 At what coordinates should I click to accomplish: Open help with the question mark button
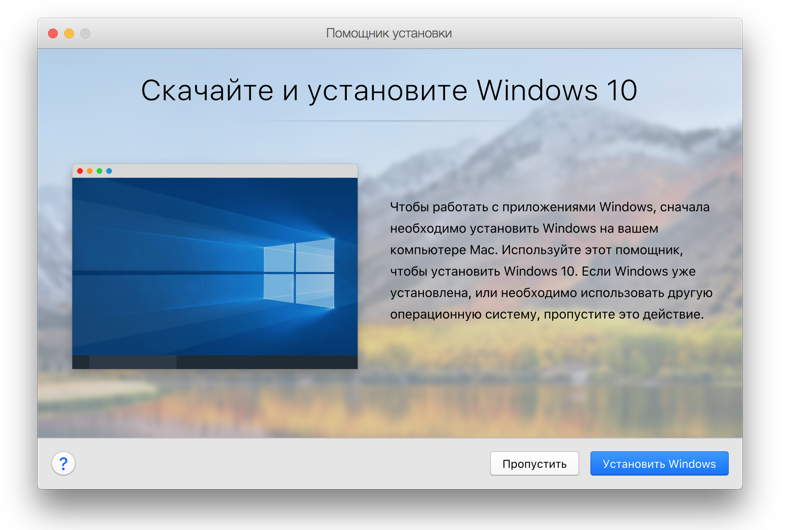coord(63,463)
